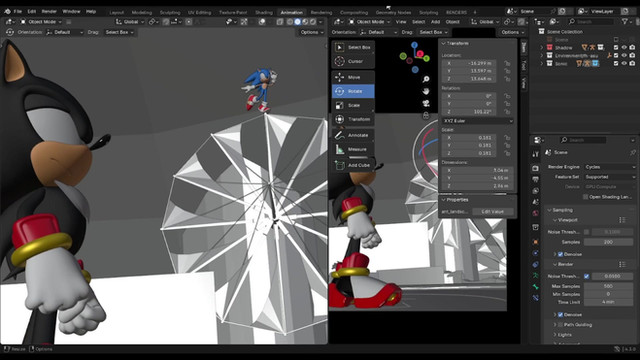
Task: Toggle the Render Denoise checkbox
Action: click(560, 315)
